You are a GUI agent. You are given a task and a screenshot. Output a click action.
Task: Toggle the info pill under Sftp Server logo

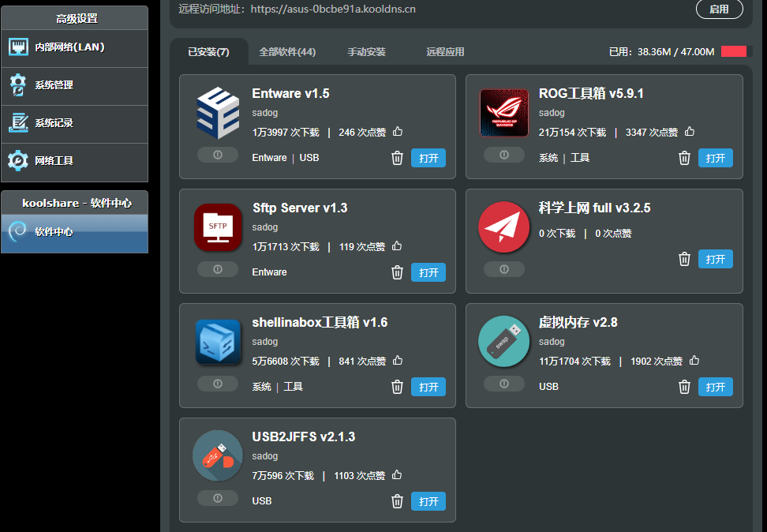218,269
